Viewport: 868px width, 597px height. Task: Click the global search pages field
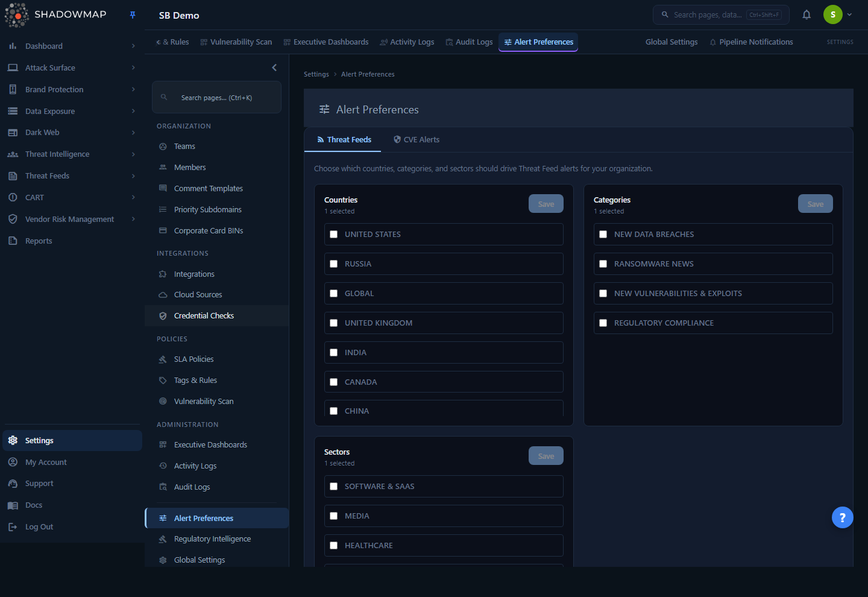pyautogui.click(x=721, y=14)
